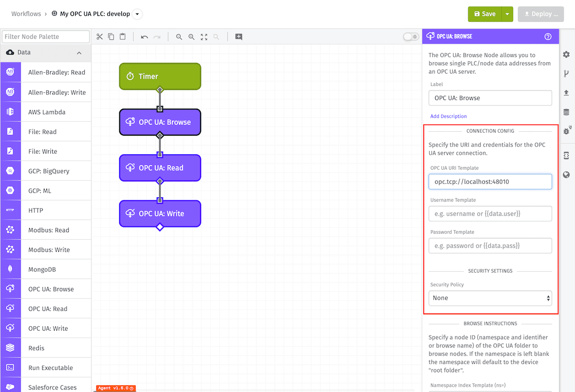Image resolution: width=575 pixels, height=392 pixels.
Task: Click the GCP: BigQuery palette node
Action: [46, 171]
